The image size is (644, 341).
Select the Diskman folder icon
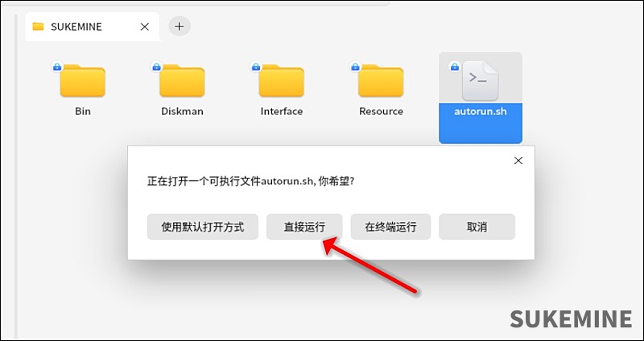182,81
